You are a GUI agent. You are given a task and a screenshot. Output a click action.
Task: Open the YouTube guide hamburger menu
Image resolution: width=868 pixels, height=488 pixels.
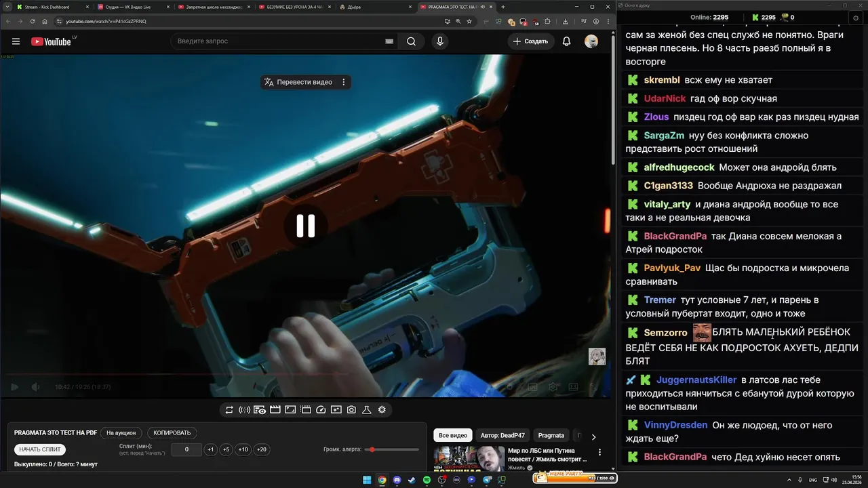(16, 41)
